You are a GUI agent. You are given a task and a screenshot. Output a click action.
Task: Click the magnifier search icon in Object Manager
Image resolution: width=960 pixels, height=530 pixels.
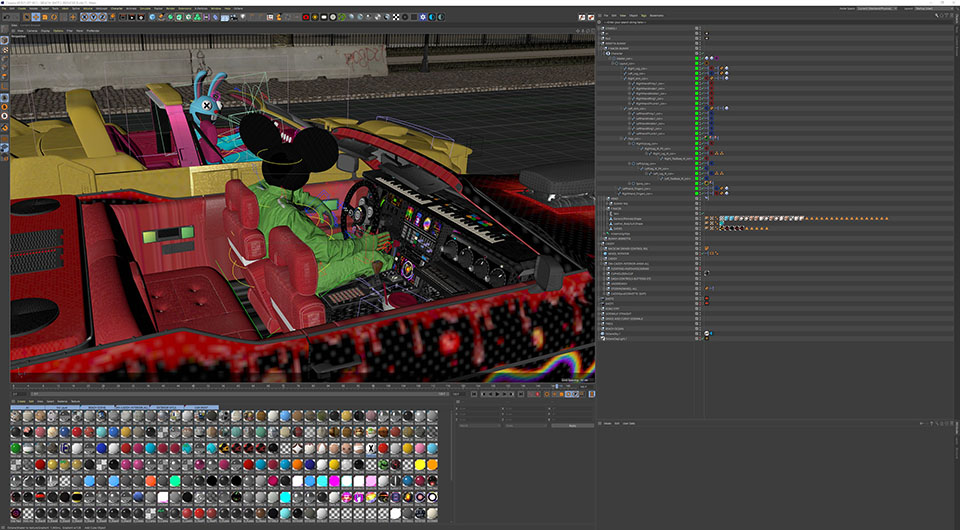coord(937,15)
